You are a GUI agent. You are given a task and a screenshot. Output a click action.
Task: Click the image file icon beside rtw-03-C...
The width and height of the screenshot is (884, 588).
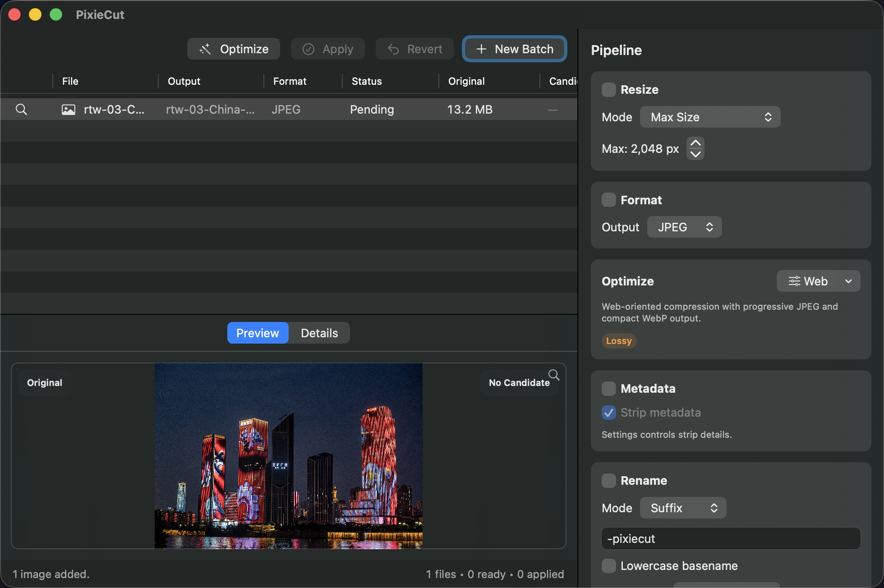tap(69, 110)
